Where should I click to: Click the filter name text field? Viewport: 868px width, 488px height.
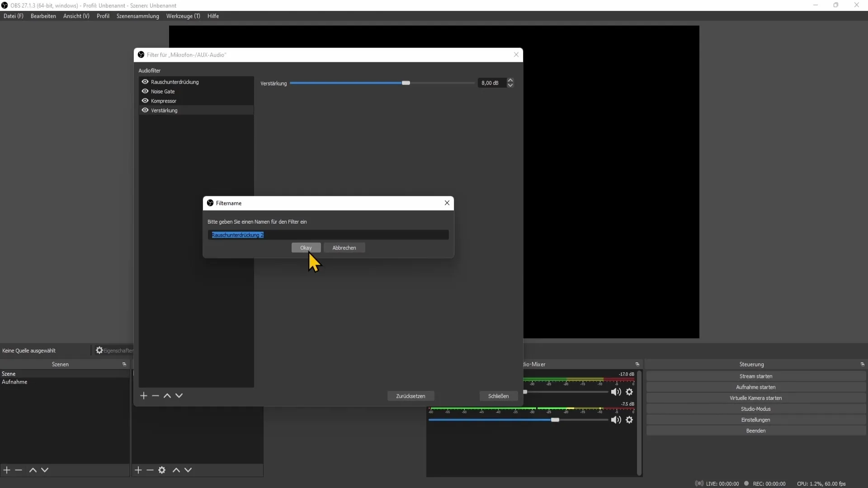pyautogui.click(x=328, y=235)
